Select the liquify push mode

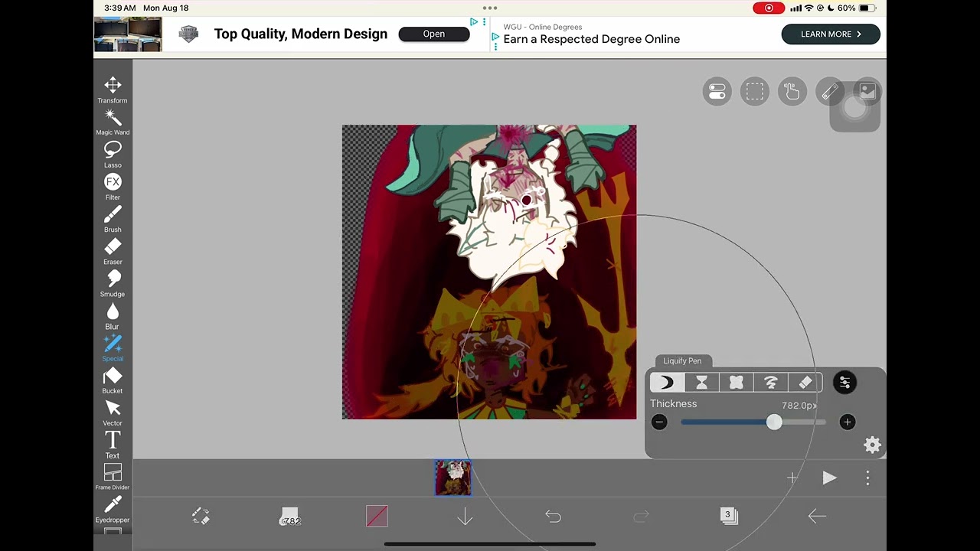coord(667,383)
